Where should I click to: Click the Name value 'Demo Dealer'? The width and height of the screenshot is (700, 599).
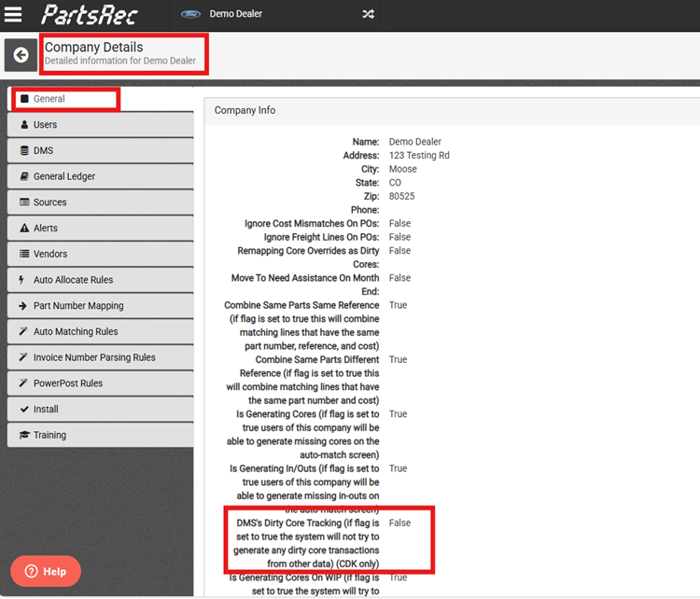tap(414, 142)
